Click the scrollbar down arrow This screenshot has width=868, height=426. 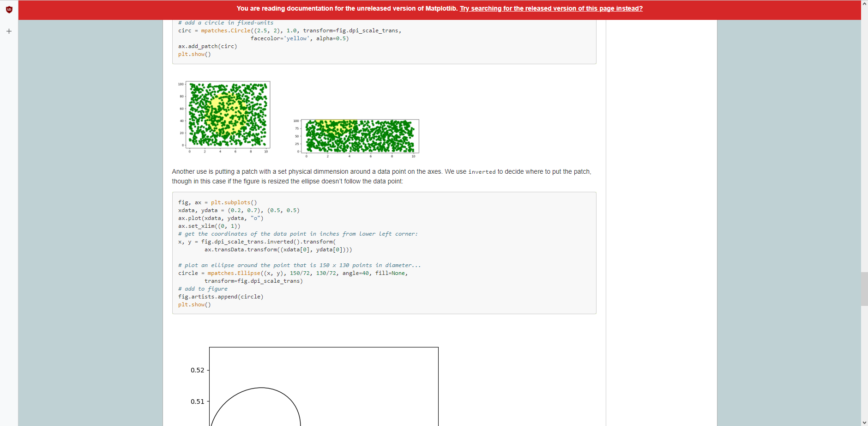tap(864, 422)
